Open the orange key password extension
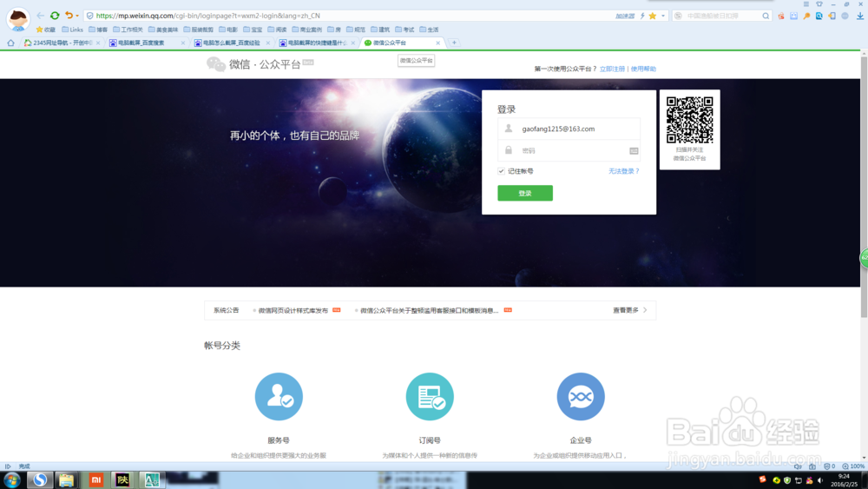Viewport: 868px width, 489px height. [x=806, y=16]
